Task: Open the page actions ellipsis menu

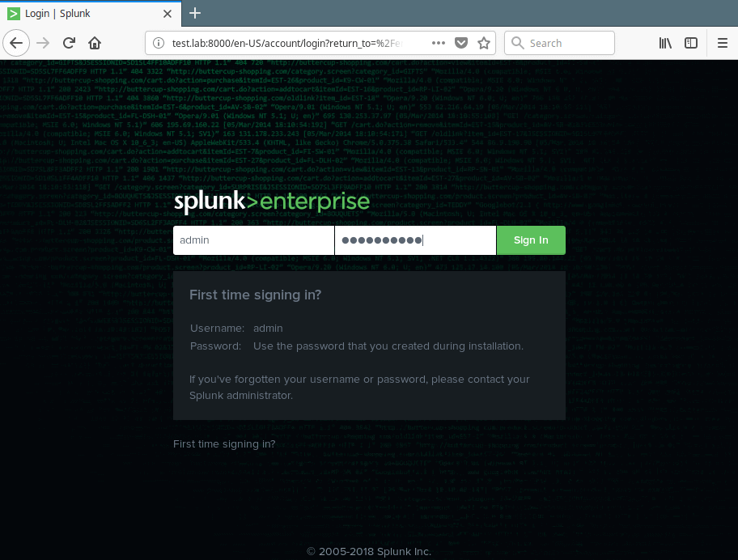Action: tap(439, 43)
